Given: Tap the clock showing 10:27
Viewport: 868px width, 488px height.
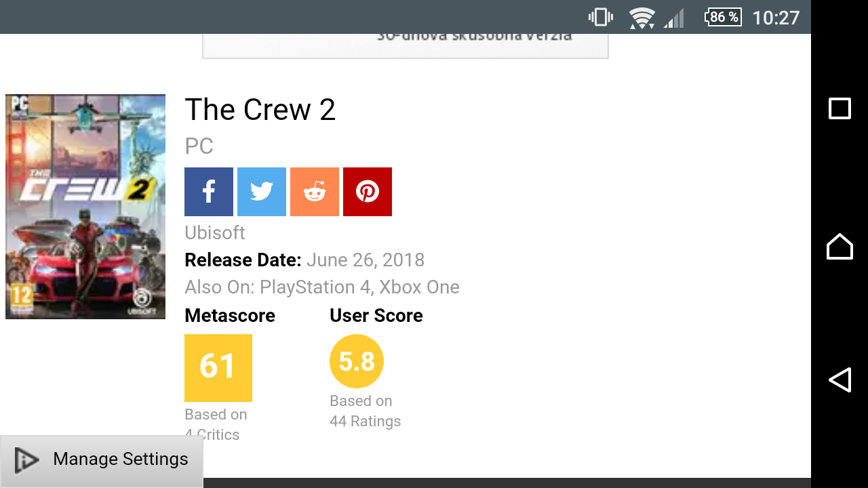Looking at the screenshot, I should pos(776,17).
